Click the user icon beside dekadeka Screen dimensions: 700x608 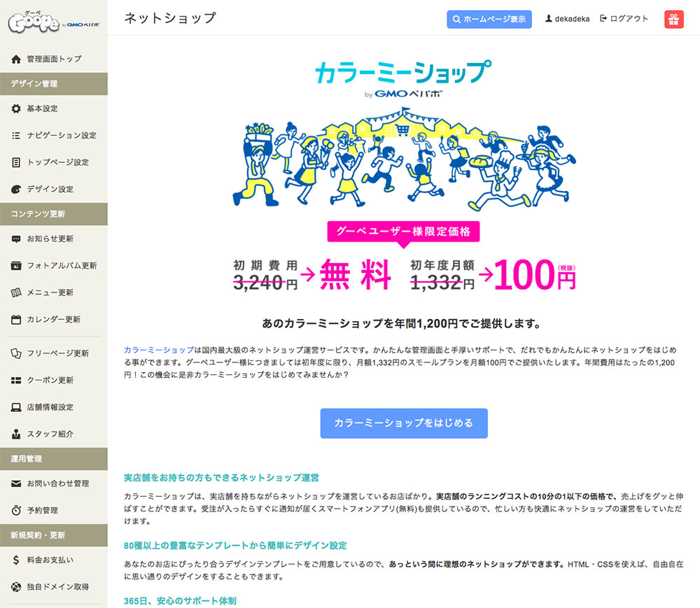click(x=549, y=19)
